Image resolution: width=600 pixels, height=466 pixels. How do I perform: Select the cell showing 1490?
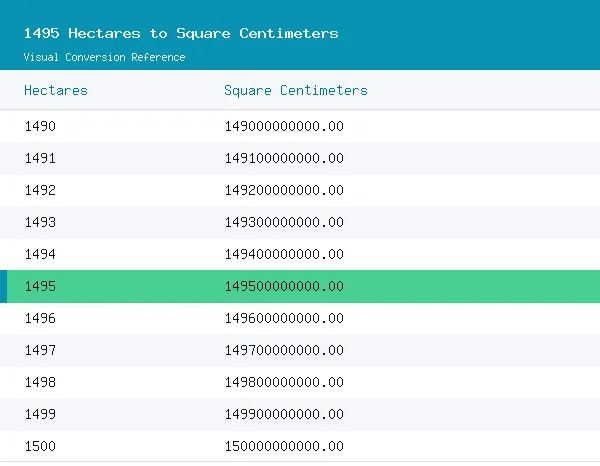[40, 126]
